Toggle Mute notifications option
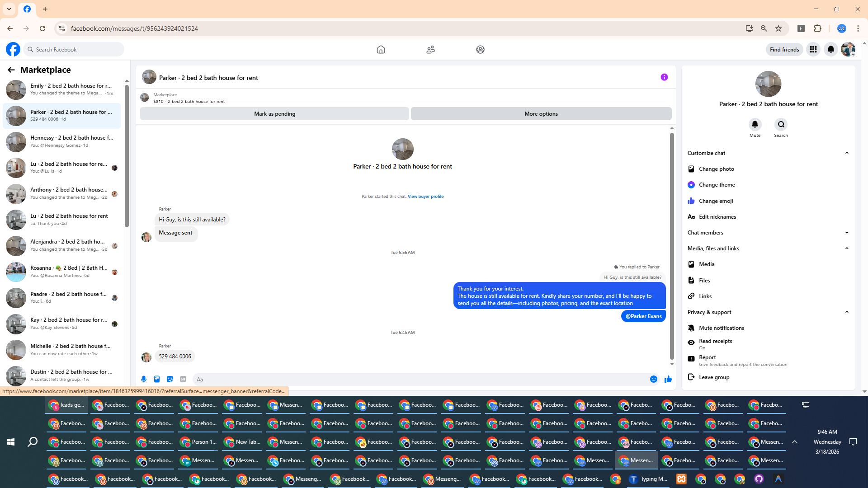The height and width of the screenshot is (488, 868). (721, 328)
